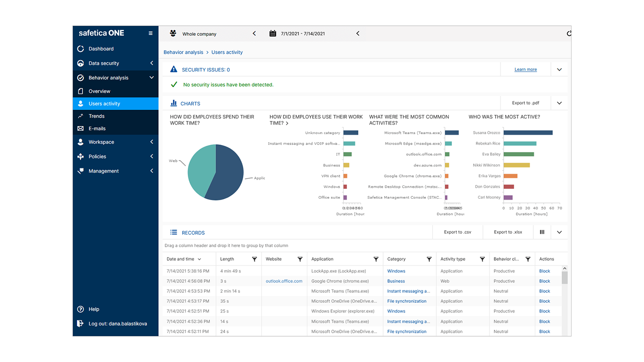
Task: Open the Trends submenu item
Action: 115,116
